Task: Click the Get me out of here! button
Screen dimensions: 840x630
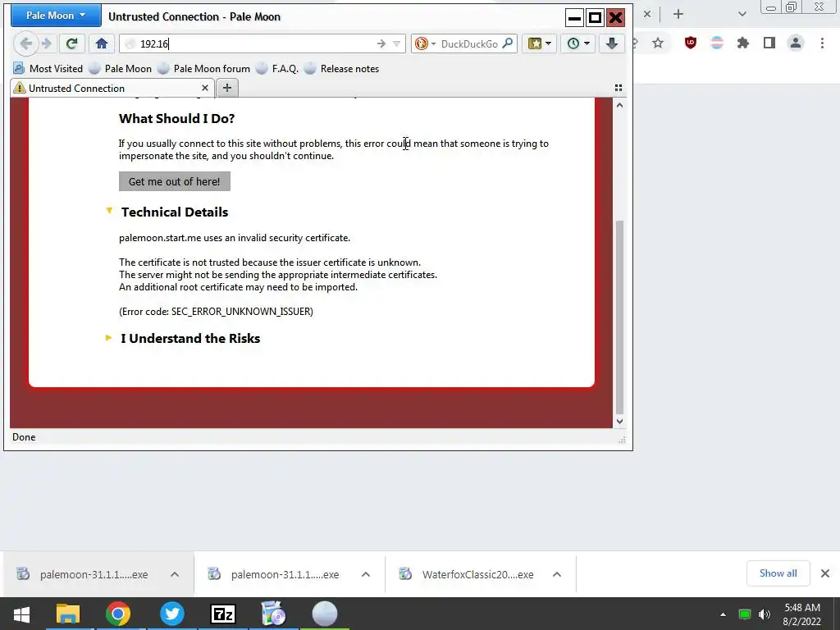Action: [x=175, y=181]
